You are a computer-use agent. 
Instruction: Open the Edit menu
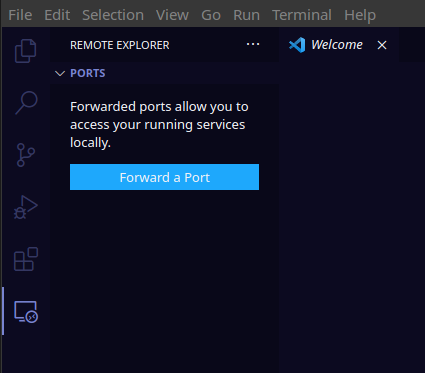[57, 15]
